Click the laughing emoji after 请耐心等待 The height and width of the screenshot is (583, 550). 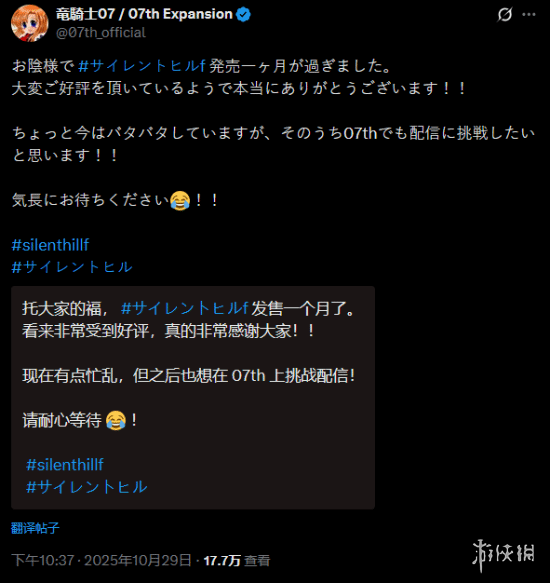(x=116, y=421)
